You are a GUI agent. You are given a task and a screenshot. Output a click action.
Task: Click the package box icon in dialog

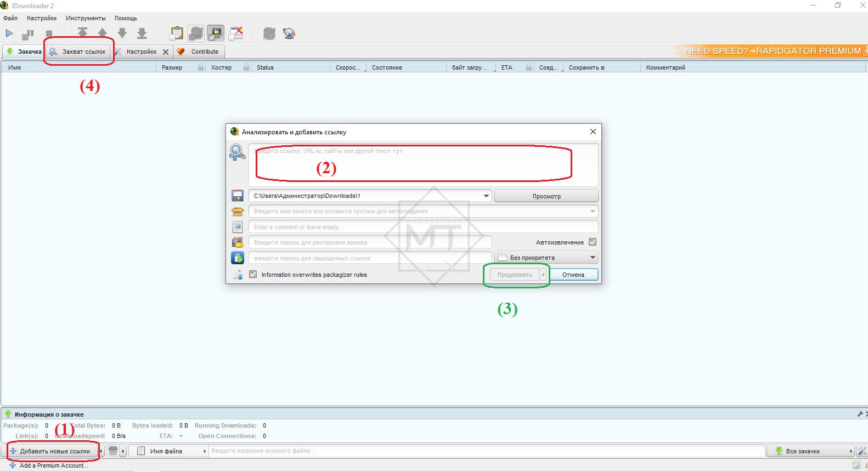238,211
